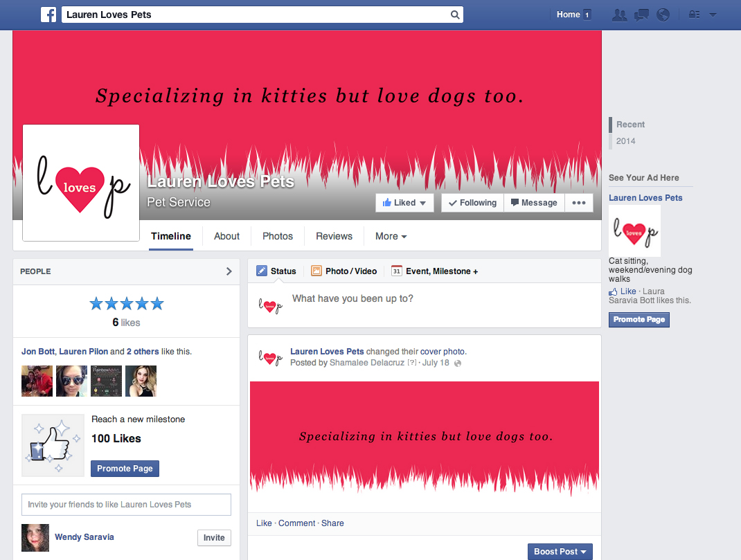Viewport: 741px width, 560px height.
Task: Click the public globe privacy icon on post
Action: [458, 363]
